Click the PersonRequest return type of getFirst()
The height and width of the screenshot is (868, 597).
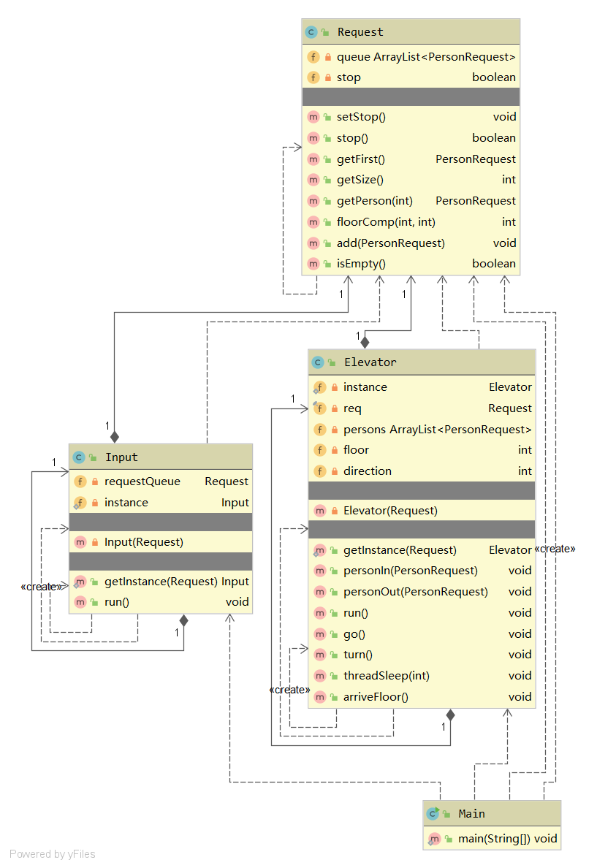click(x=475, y=159)
